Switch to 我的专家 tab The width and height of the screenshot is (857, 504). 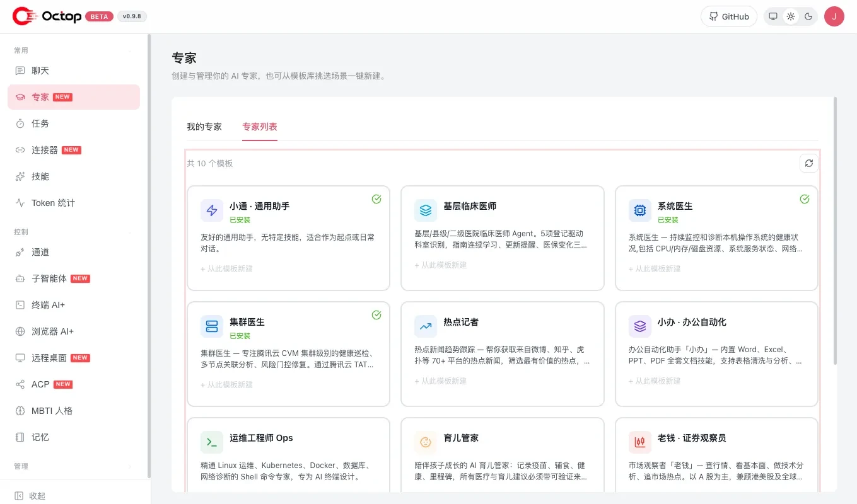click(204, 127)
